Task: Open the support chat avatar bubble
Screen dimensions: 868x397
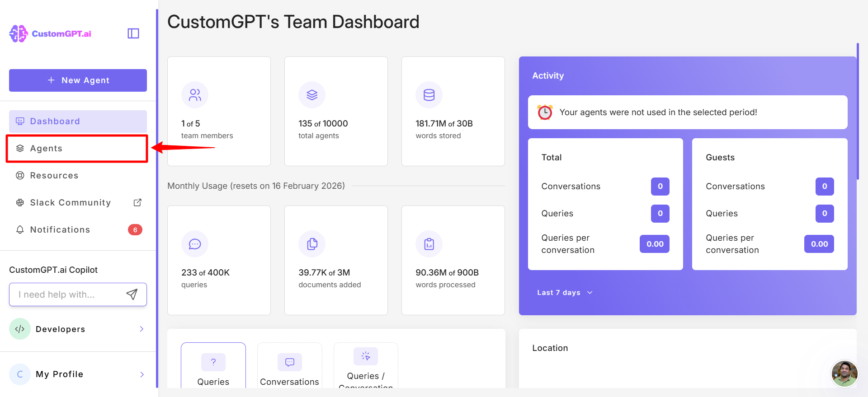Action: [844, 374]
